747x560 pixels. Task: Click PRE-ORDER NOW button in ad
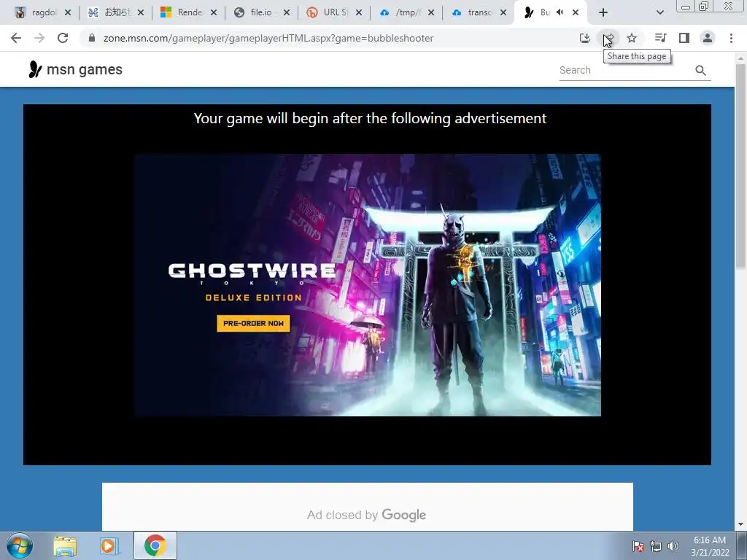(253, 323)
